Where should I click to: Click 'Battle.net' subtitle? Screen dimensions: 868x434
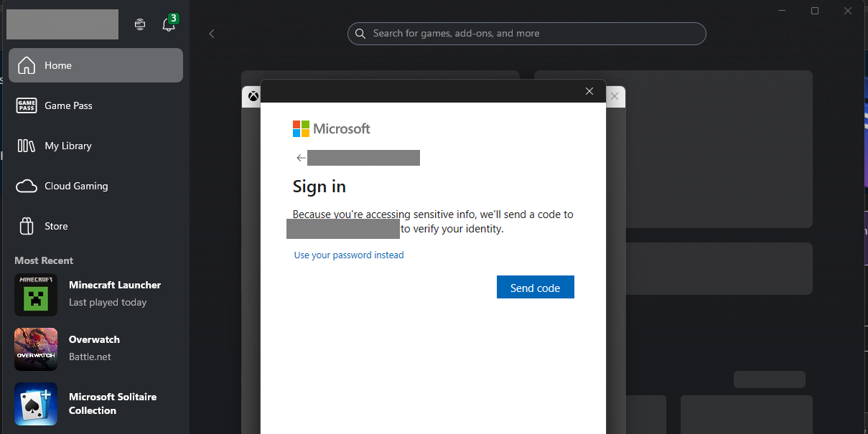tap(90, 357)
